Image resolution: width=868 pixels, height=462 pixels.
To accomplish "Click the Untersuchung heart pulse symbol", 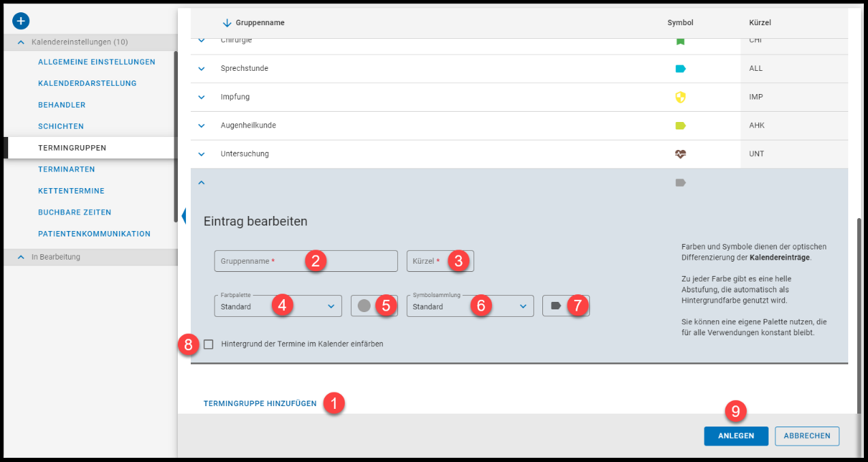I will pos(680,155).
